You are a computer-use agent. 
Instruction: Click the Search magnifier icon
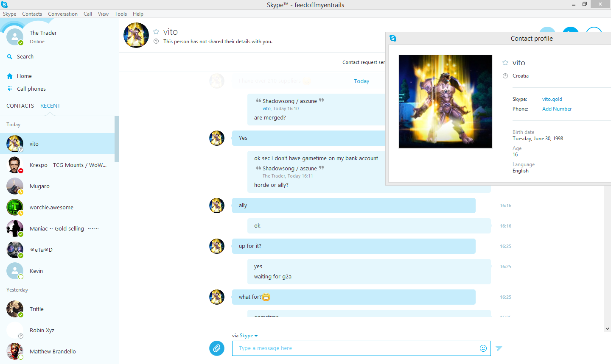coord(10,57)
